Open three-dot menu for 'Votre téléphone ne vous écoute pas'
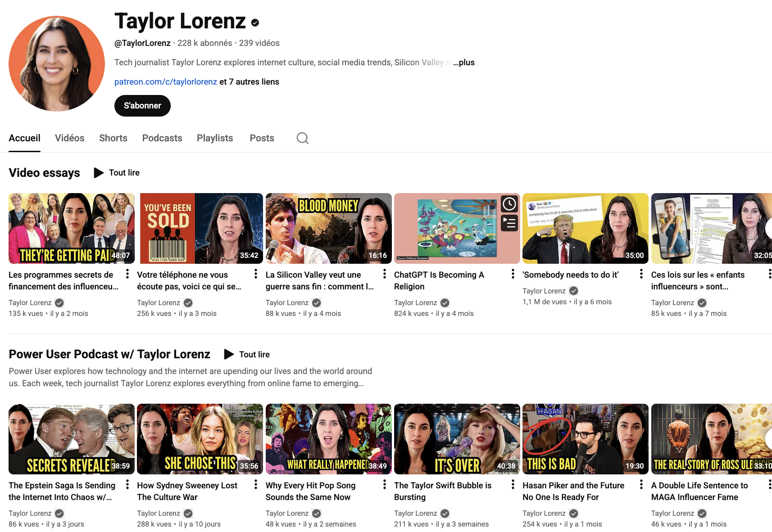The height and width of the screenshot is (532, 772). coord(256,274)
